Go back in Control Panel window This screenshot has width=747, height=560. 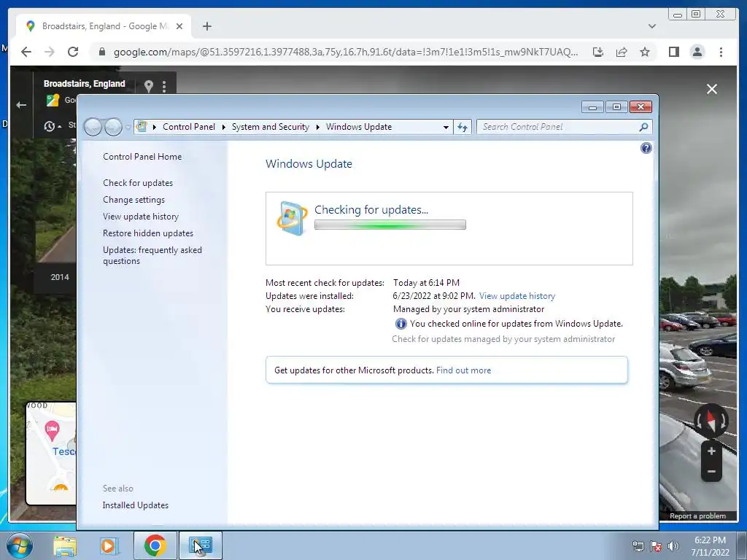93,127
